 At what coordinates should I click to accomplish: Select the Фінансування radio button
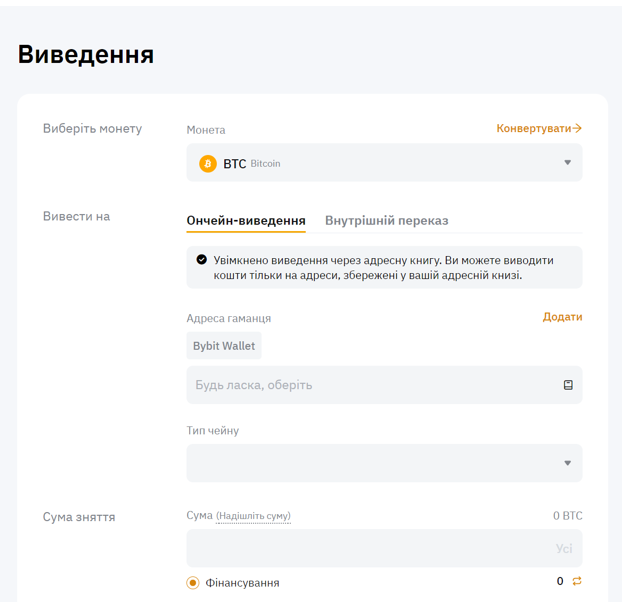[193, 582]
